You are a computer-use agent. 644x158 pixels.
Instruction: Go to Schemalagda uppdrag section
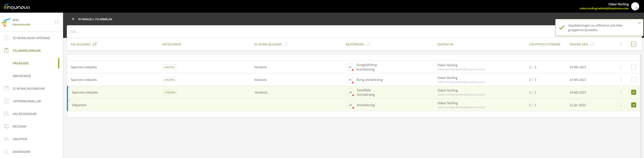[x=31, y=38]
